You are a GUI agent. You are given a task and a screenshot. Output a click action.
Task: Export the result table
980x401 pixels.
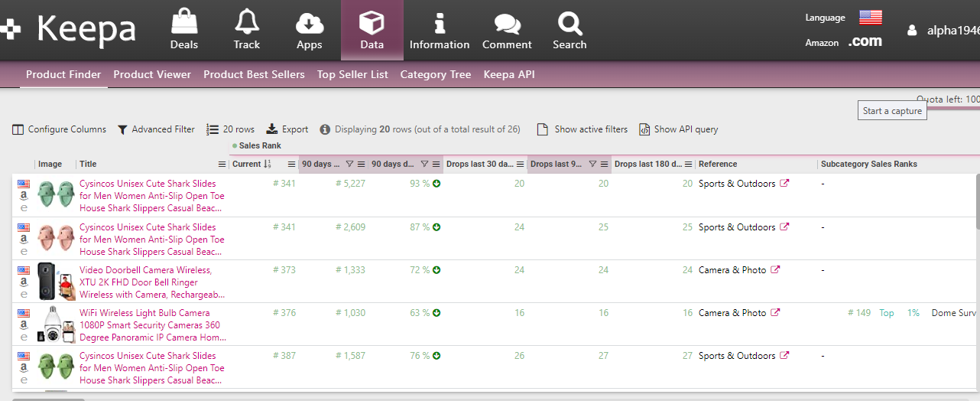(287, 129)
